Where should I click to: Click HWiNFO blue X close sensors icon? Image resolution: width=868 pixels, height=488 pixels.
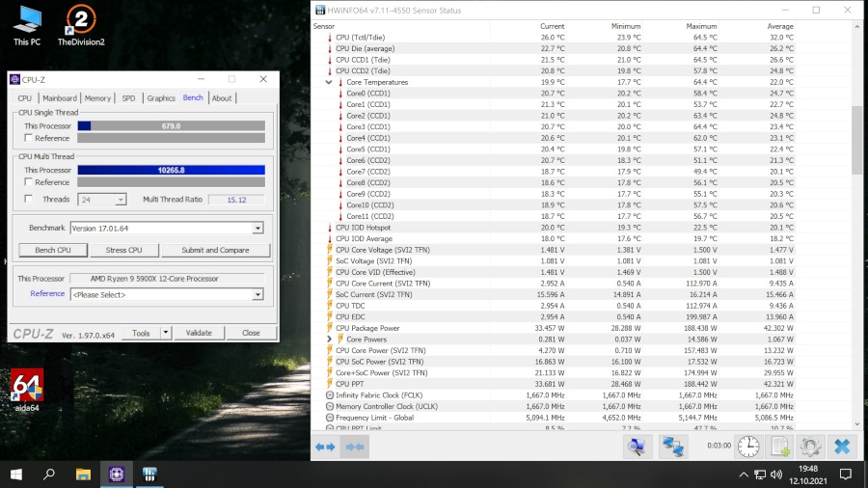pyautogui.click(x=842, y=447)
